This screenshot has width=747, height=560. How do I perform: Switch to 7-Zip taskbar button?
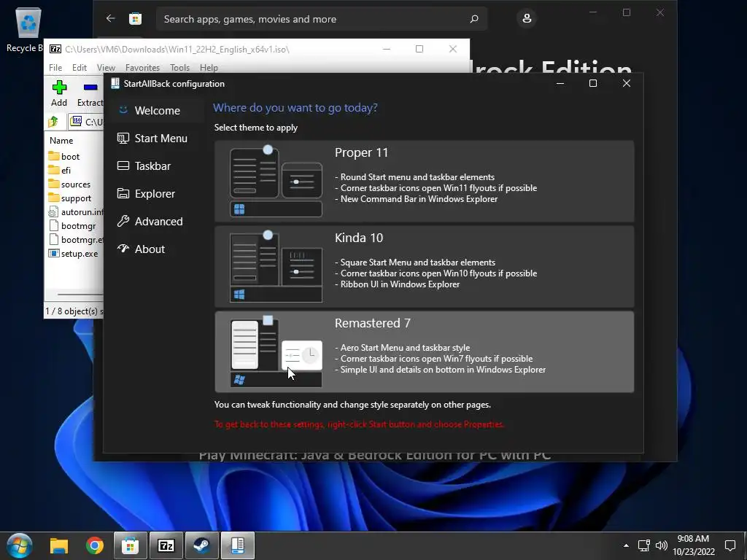(x=166, y=545)
